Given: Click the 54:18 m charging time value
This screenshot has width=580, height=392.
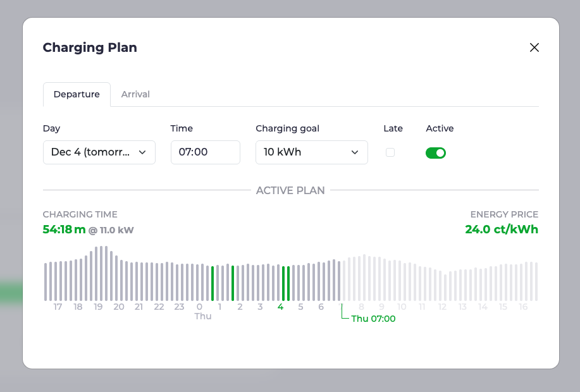Looking at the screenshot, I should [x=64, y=230].
